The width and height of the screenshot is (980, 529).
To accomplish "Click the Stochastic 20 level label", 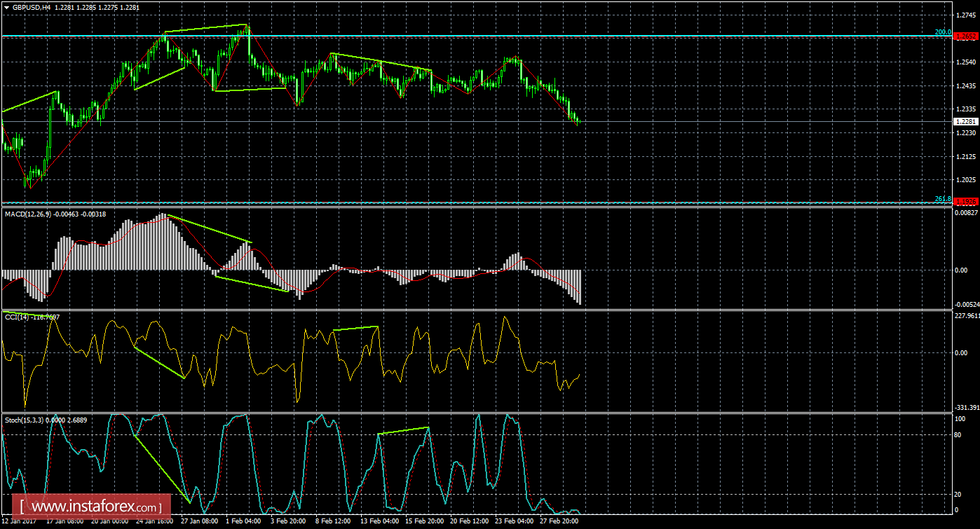I will click(958, 494).
